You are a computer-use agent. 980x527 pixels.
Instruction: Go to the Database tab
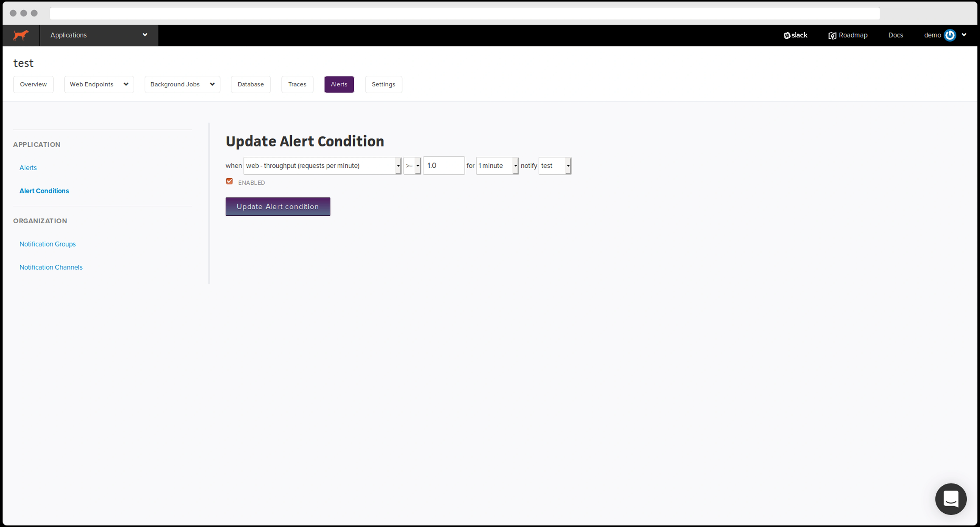250,84
